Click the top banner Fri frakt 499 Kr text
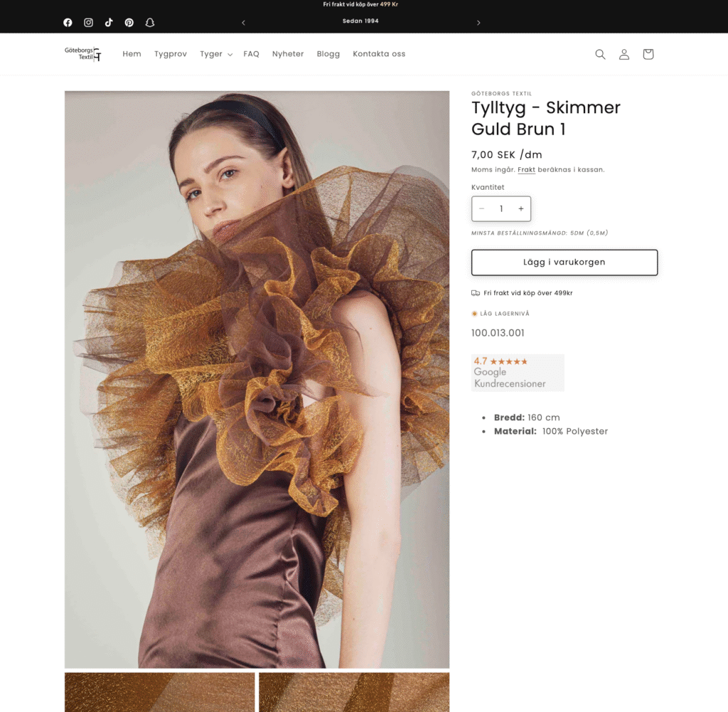The image size is (728, 712). pyautogui.click(x=360, y=4)
